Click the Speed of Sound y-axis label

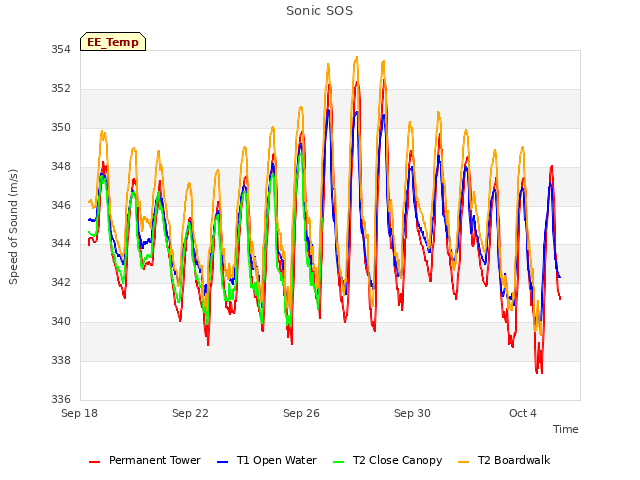coord(13,227)
